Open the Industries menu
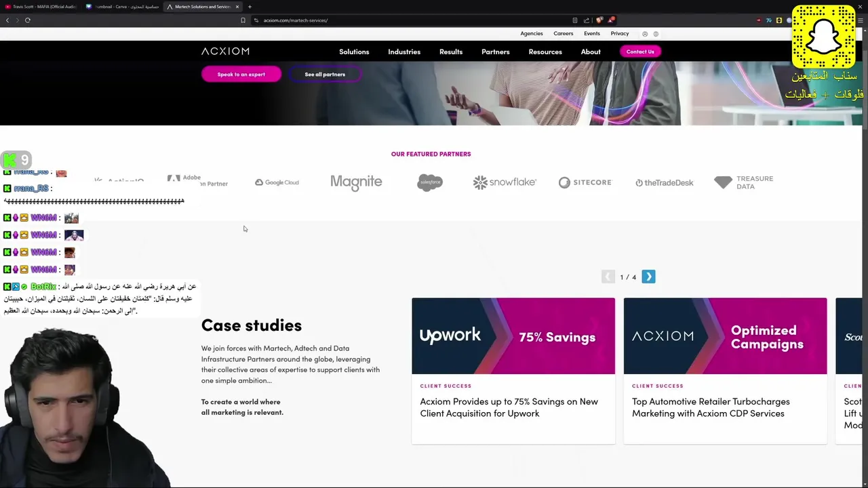 404,52
